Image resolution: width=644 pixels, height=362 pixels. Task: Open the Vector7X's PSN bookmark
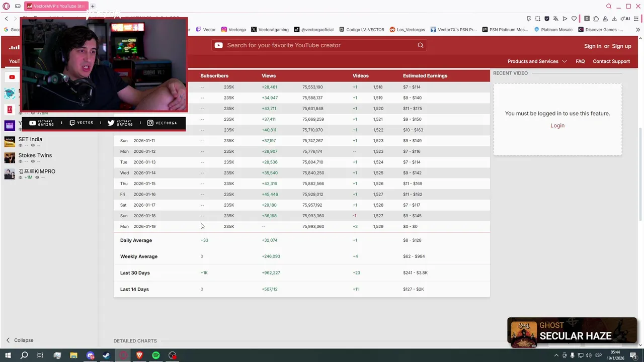tap(453, 30)
